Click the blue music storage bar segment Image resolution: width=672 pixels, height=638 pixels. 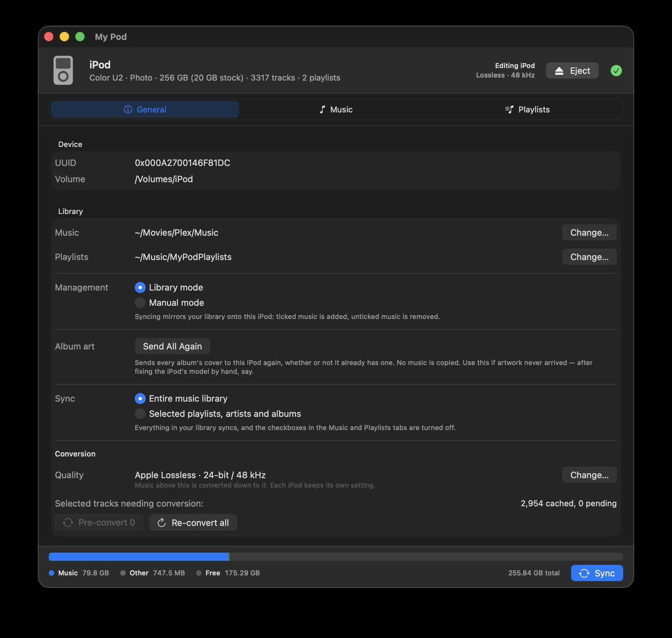click(138, 557)
